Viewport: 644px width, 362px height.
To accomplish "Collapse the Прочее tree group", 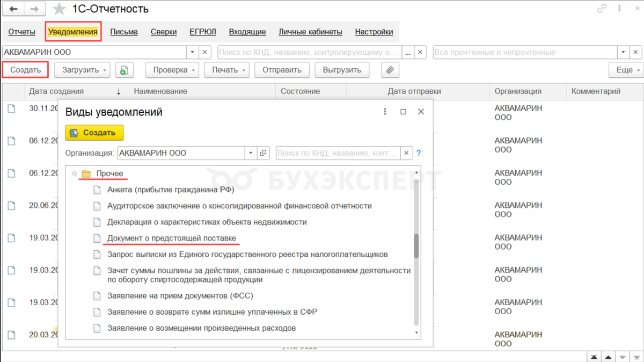I will 74,174.
